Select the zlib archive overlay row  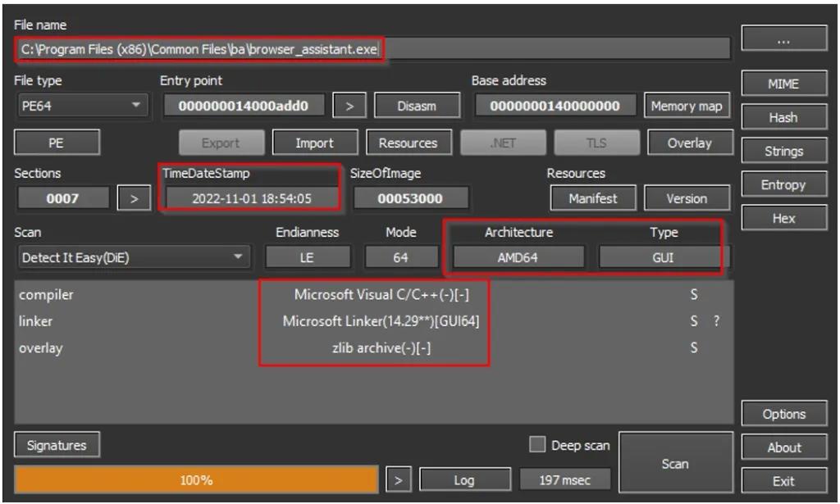(x=373, y=347)
